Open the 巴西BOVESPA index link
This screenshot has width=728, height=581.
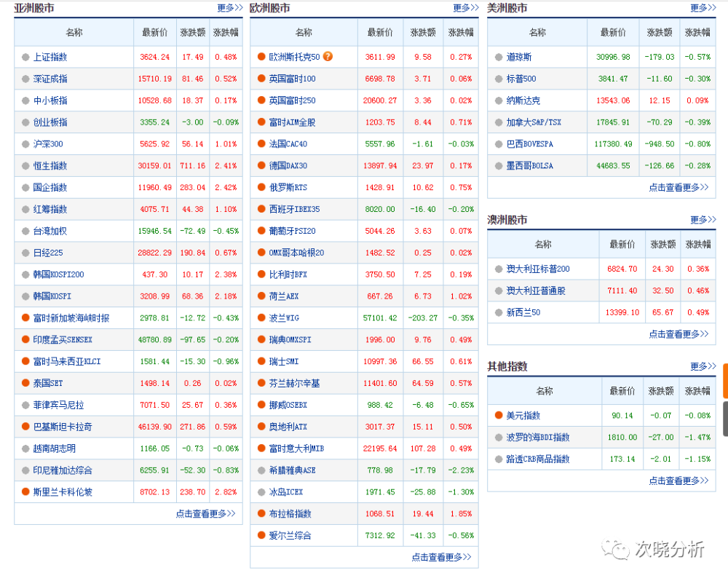[530, 144]
